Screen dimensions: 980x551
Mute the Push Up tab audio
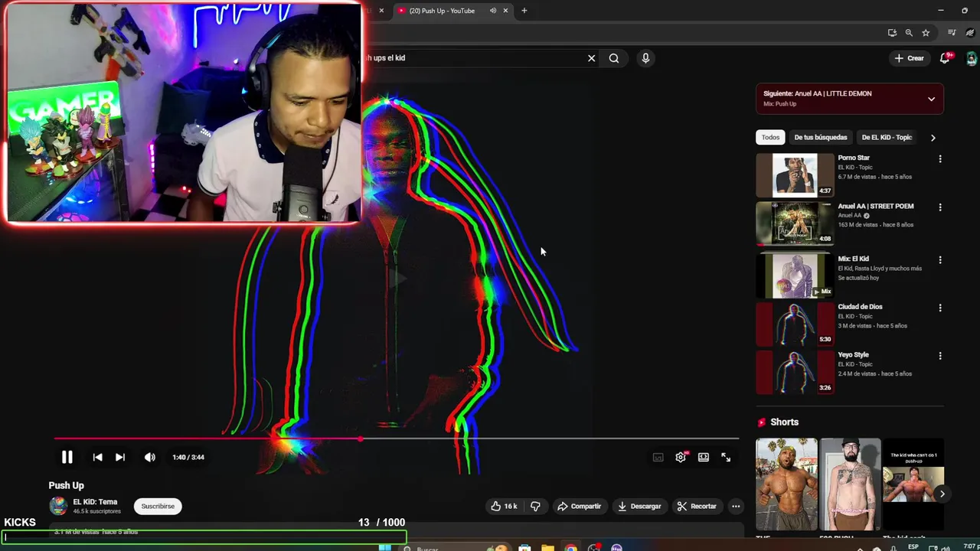point(492,11)
